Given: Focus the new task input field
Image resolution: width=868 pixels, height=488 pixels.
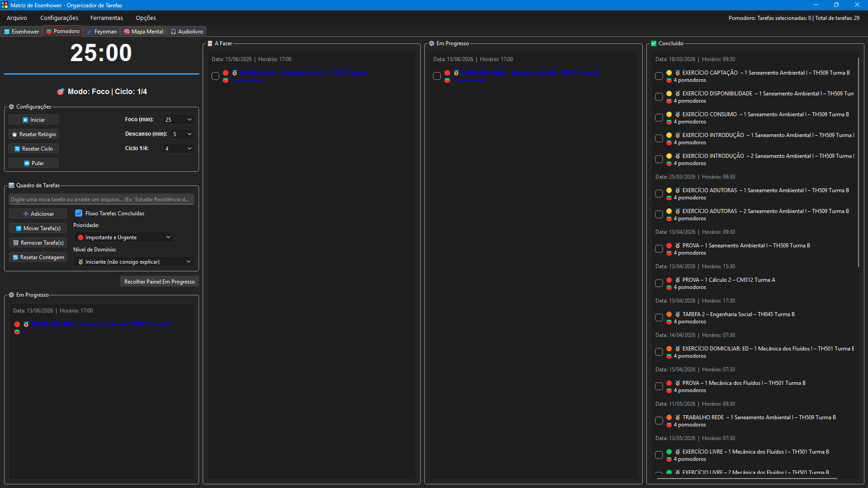Looking at the screenshot, I should tap(101, 199).
